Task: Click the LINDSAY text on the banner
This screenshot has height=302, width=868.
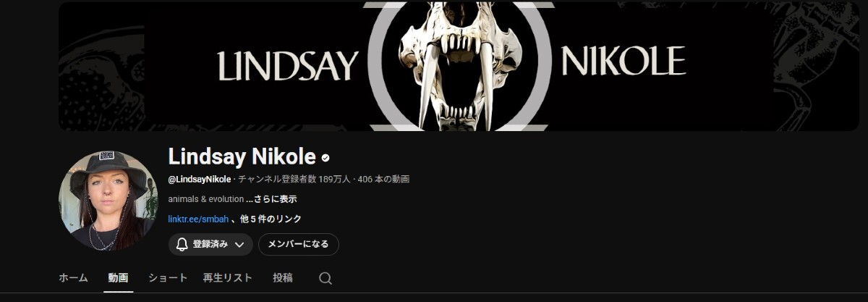Action: (x=288, y=66)
